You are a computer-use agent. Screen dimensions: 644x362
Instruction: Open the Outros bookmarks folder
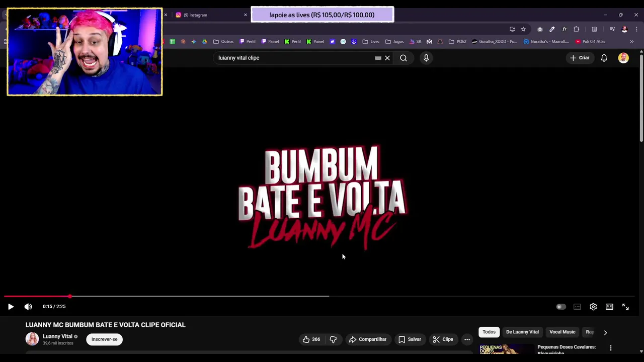click(223, 42)
